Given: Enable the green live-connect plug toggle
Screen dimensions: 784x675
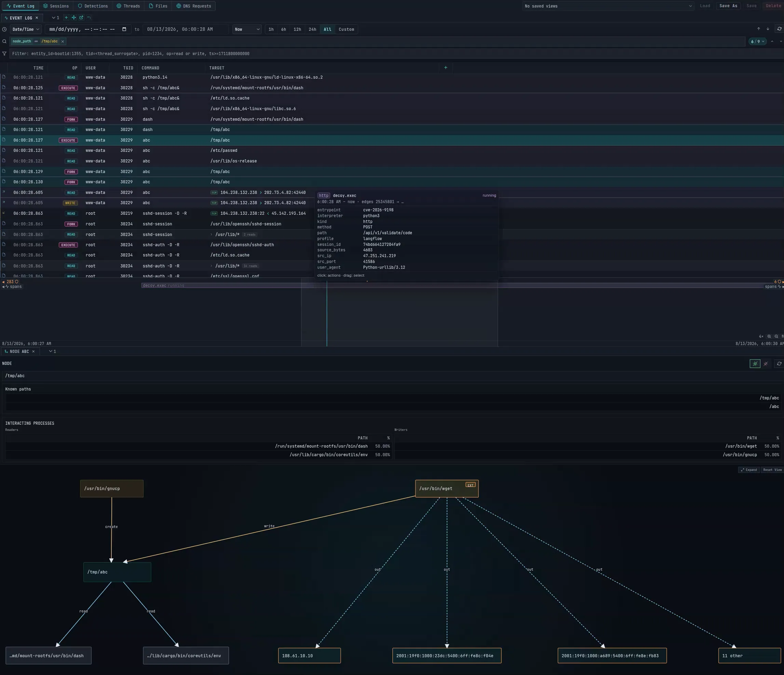Looking at the screenshot, I should [x=755, y=363].
